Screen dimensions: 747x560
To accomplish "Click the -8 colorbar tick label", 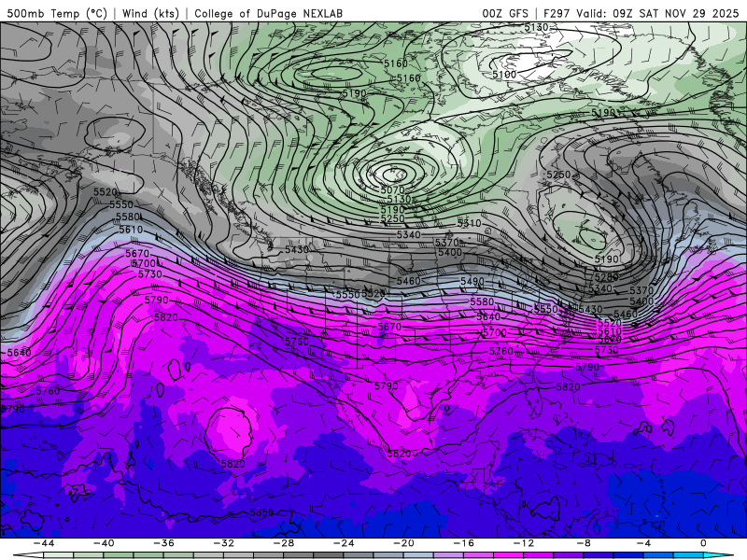I will pos(585,543).
